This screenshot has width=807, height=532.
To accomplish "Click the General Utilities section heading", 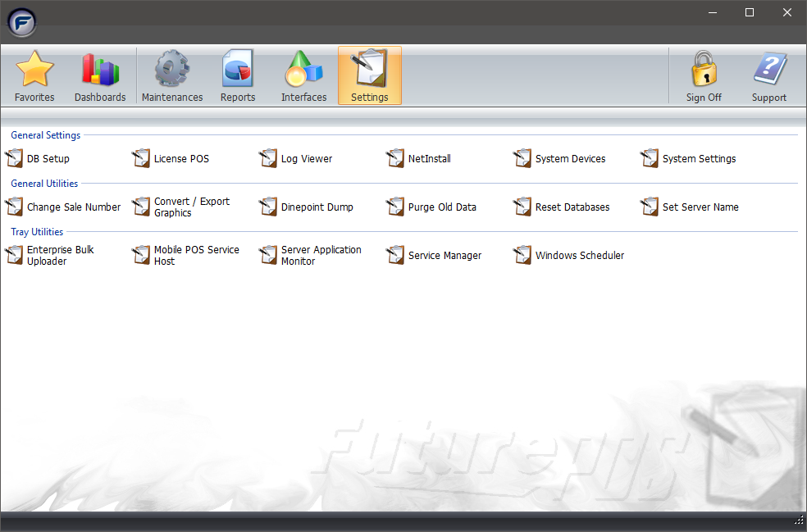I will pyautogui.click(x=44, y=183).
